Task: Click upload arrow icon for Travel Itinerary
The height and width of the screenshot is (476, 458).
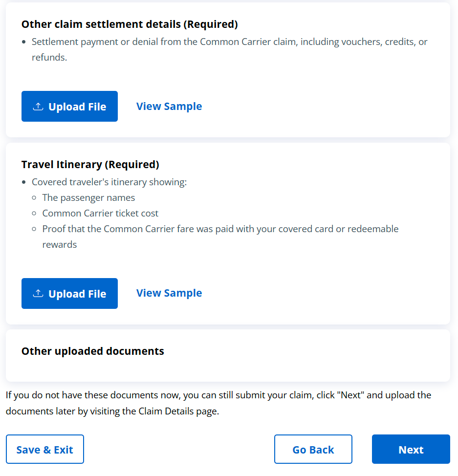Action: click(38, 294)
